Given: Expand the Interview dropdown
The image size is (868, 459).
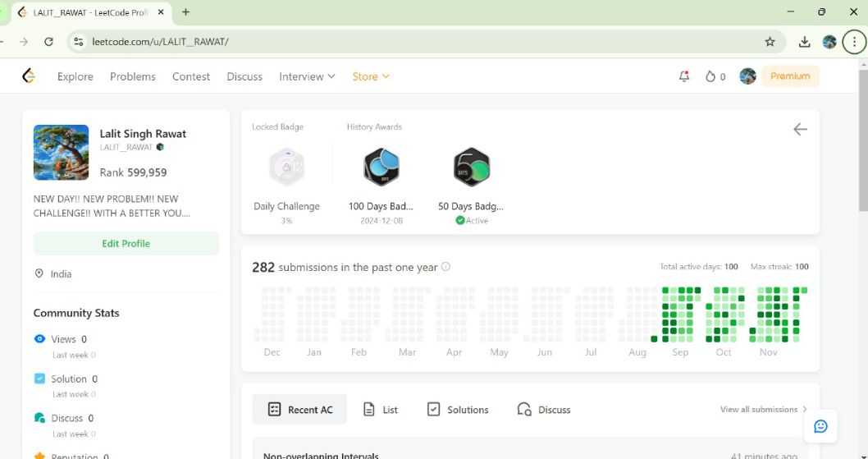Looking at the screenshot, I should [x=307, y=76].
